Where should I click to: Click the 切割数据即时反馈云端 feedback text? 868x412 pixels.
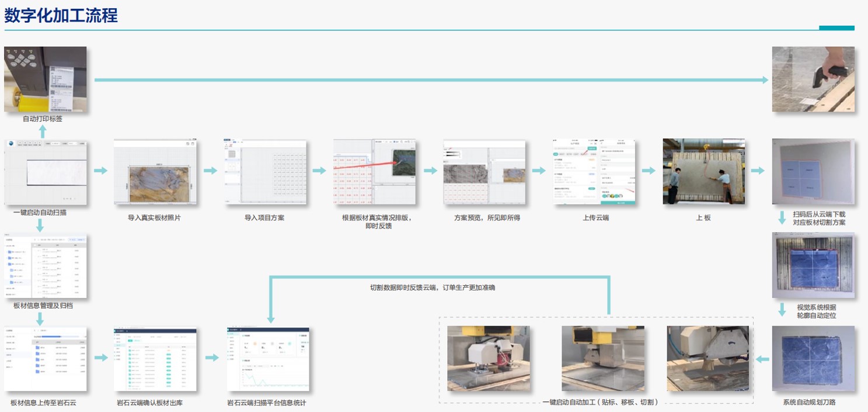pos(432,288)
